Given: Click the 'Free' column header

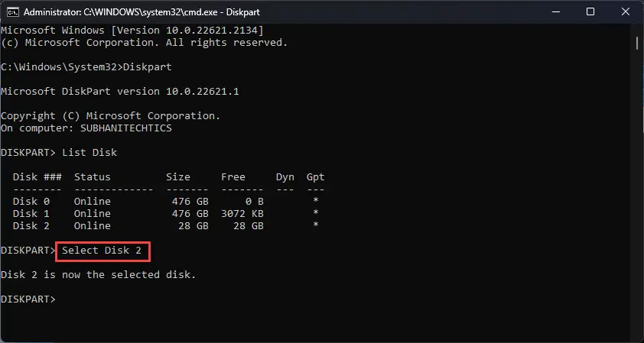Looking at the screenshot, I should tap(233, 177).
